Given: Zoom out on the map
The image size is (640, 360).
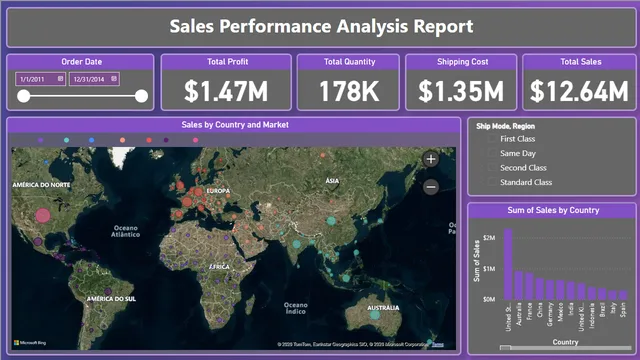Looking at the screenshot, I should point(431,187).
